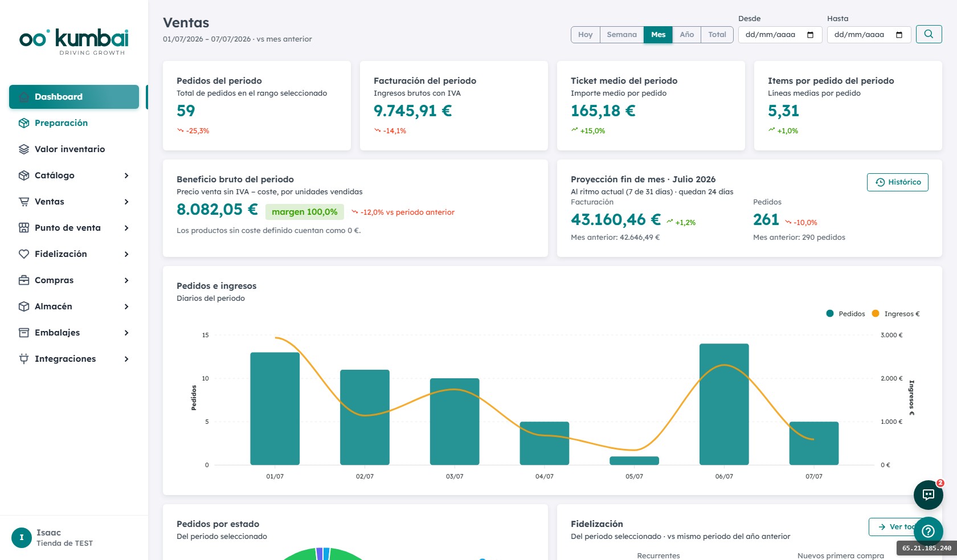Expand the Ventas submenu chevron

(126, 202)
